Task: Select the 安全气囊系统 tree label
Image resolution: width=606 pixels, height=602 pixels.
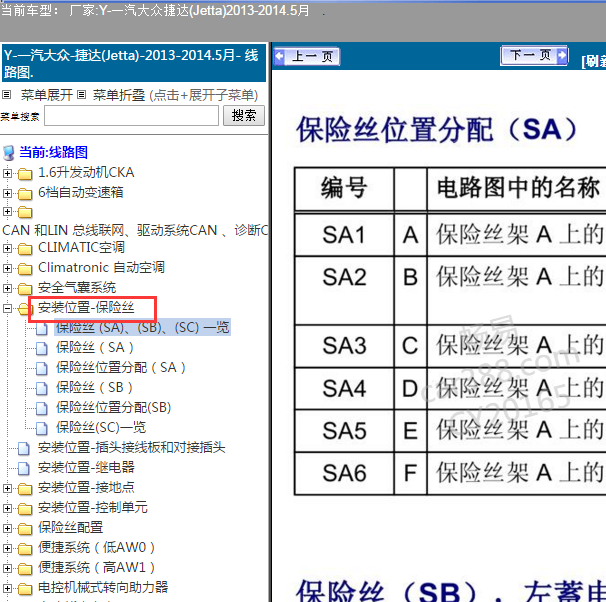Action: point(77,288)
